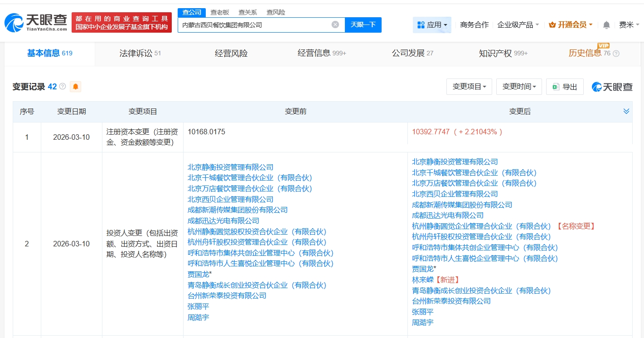Collapse the table using the double chevron icon
644x338 pixels.
click(626, 111)
